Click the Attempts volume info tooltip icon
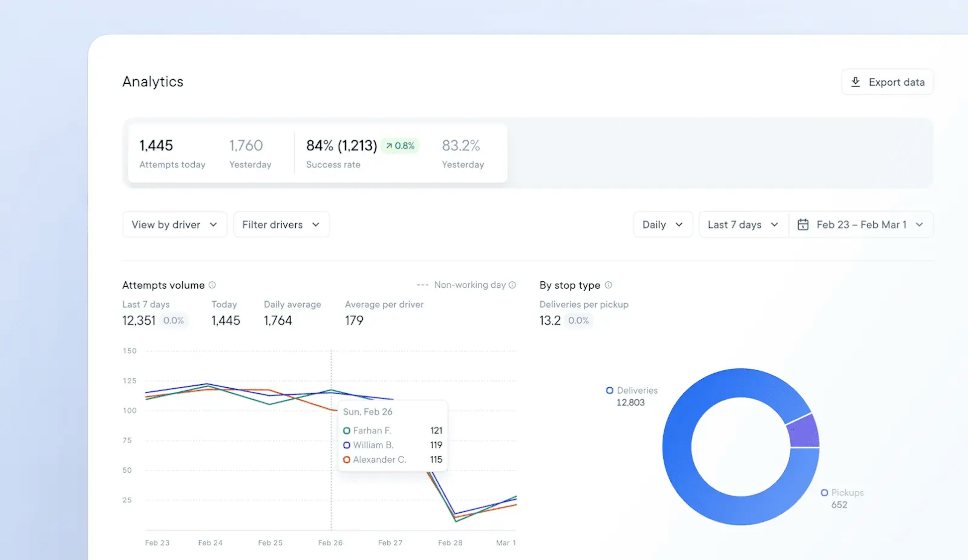Image resolution: width=968 pixels, height=560 pixels. 212,285
